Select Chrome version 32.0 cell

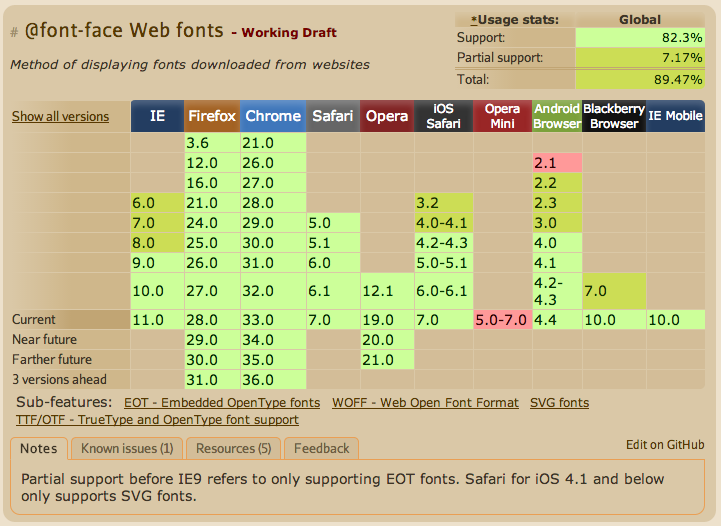[273, 291]
